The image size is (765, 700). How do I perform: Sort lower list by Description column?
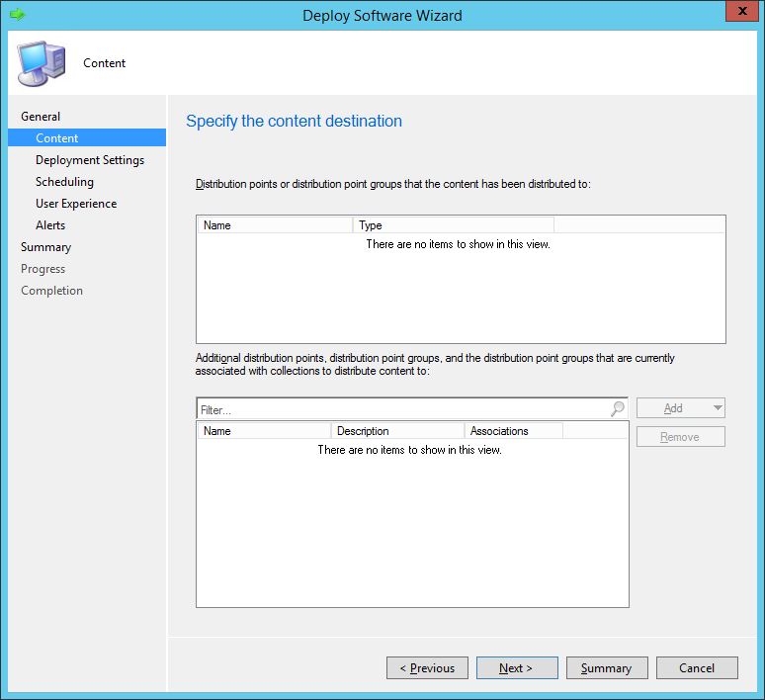397,430
